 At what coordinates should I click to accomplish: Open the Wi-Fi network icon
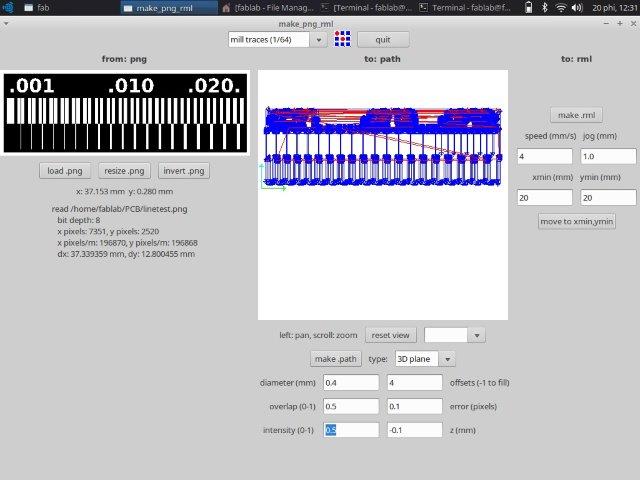click(561, 7)
